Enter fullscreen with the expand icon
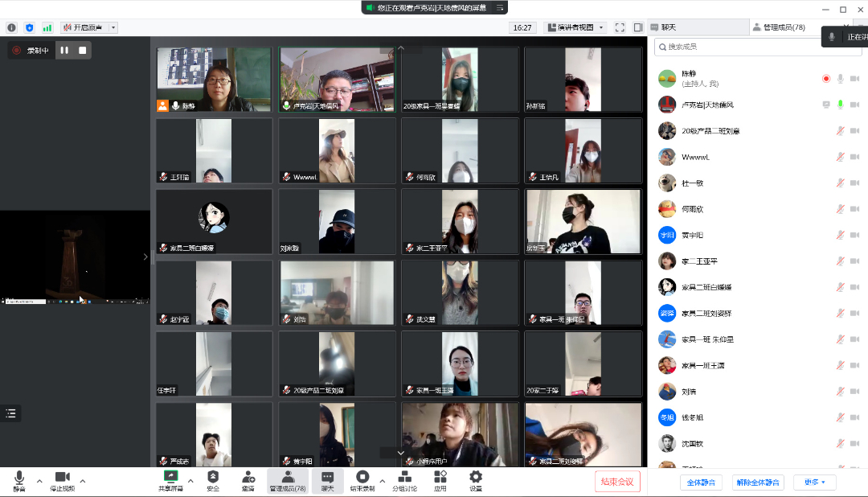The image size is (868, 497). 620,27
